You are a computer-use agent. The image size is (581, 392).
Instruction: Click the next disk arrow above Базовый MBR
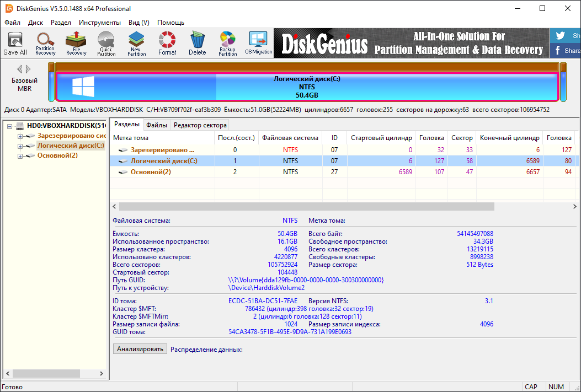pyautogui.click(x=29, y=69)
